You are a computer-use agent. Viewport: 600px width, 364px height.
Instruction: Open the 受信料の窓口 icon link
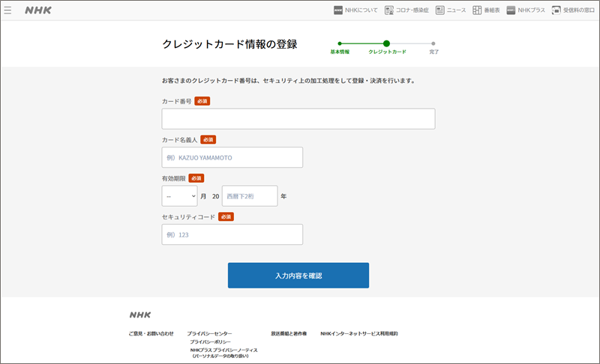573,10
